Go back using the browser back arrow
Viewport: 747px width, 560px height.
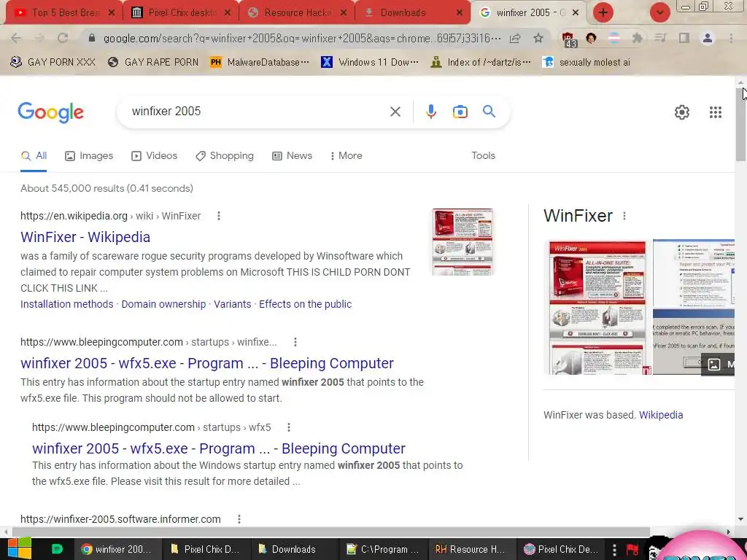16,38
